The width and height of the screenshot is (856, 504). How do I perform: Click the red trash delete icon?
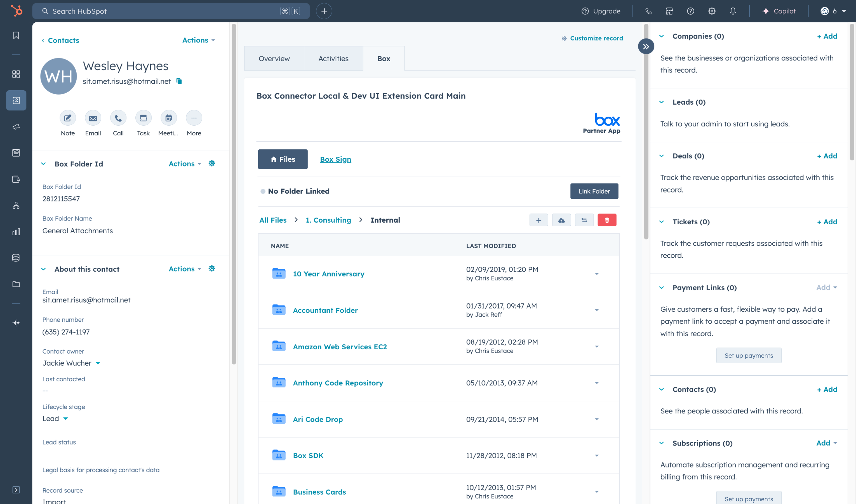tap(607, 220)
